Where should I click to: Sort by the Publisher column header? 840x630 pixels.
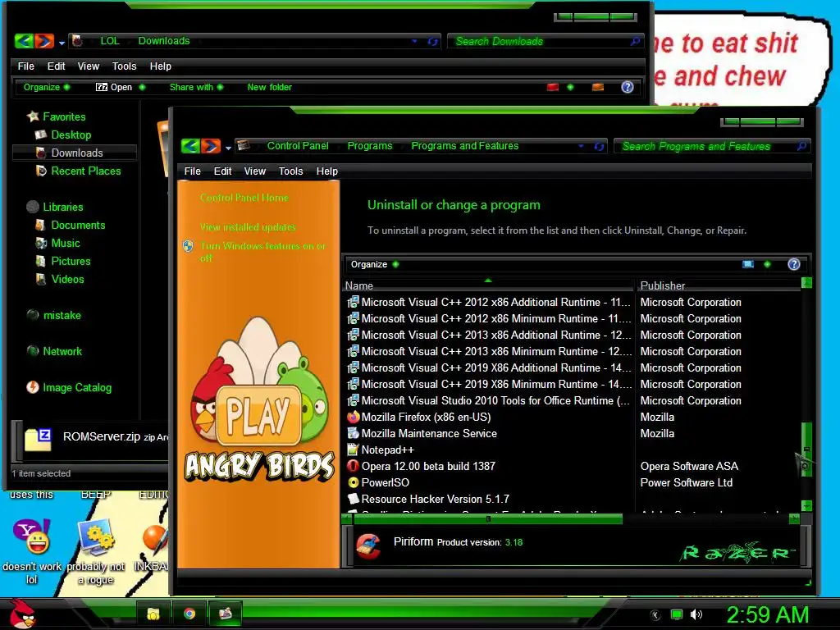point(718,285)
